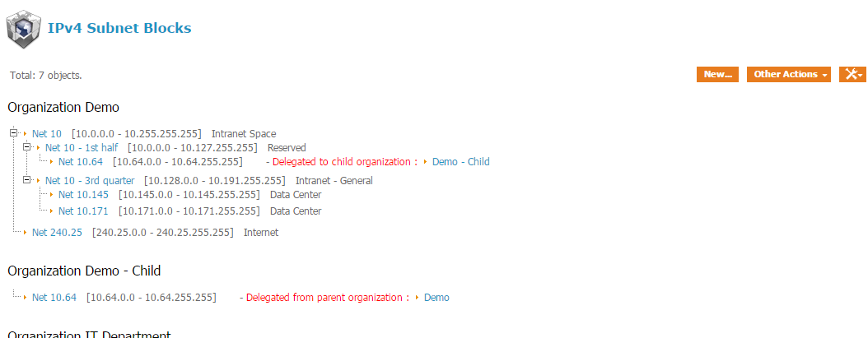Viewport: 868px width, 338px height.
Task: Click the arrow icon before Net 10.171
Action: 52,211
